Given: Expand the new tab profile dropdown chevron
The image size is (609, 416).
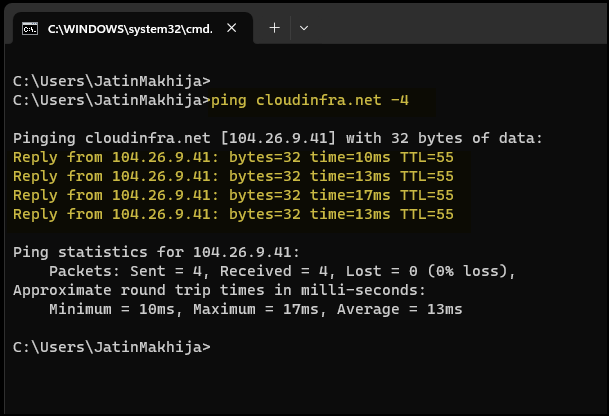Looking at the screenshot, I should pos(304,28).
